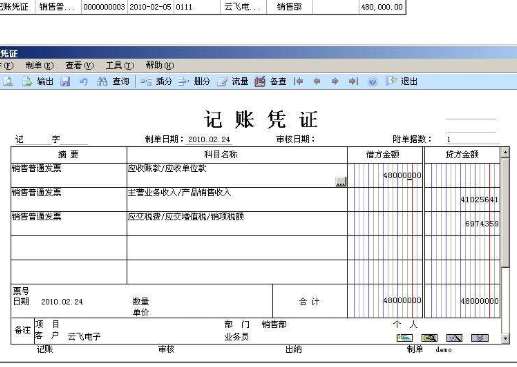Click the 备查 reference check button
Image resolution: width=517 pixels, height=367 pixels.
point(270,81)
